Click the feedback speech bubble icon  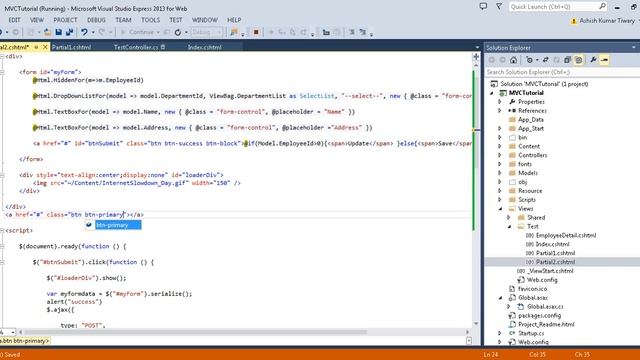[483, 6]
